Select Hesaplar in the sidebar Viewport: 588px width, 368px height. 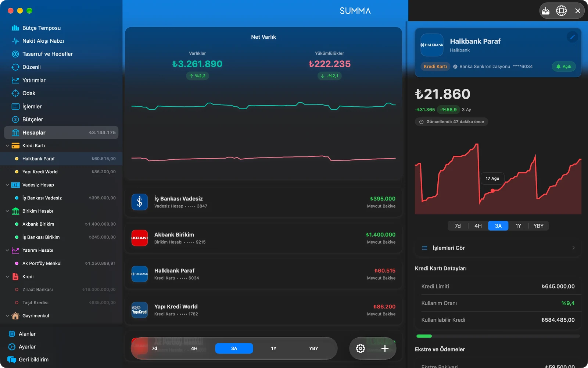coord(61,132)
